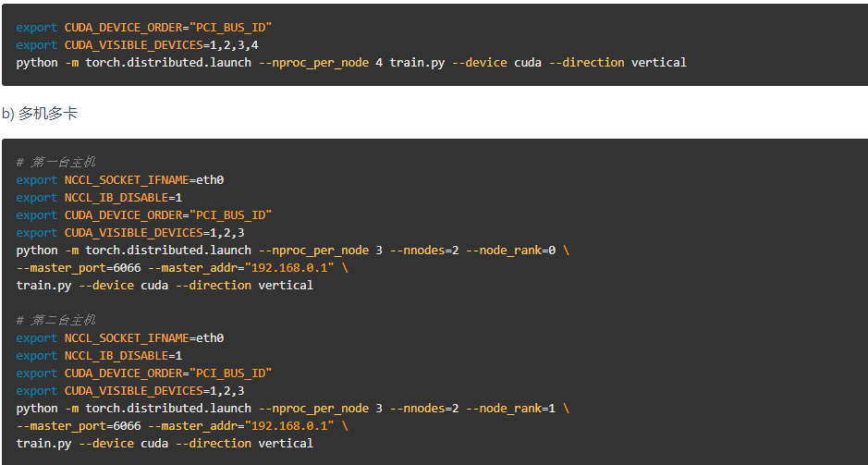Click "--nnodes=2" in the second host command

coord(428,409)
